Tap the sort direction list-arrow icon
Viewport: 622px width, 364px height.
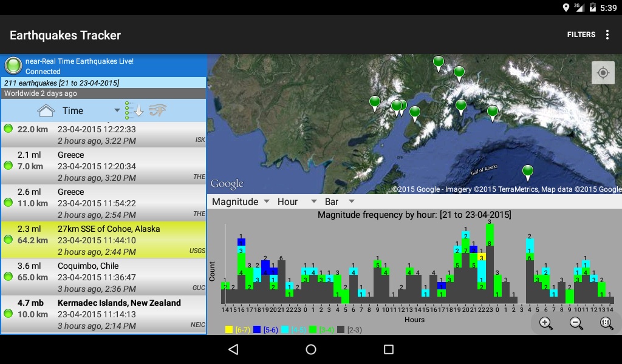coord(134,110)
